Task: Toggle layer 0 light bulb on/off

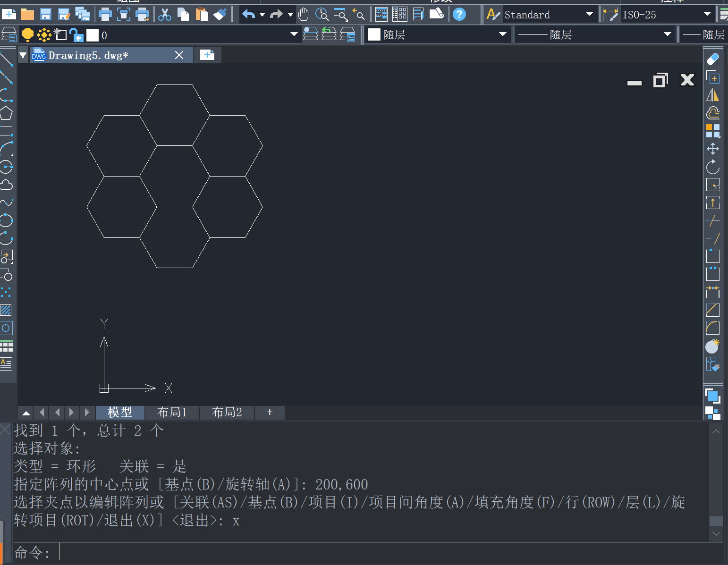Action: (x=28, y=35)
